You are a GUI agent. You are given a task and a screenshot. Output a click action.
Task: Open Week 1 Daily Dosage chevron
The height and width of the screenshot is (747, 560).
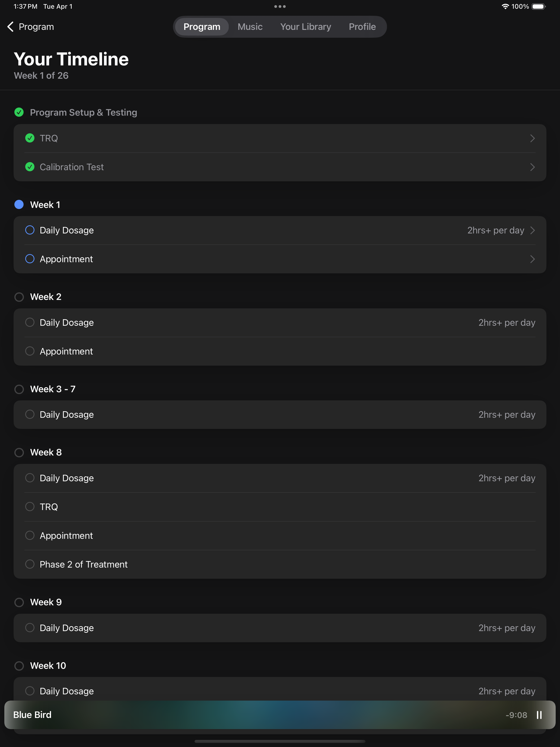tap(532, 230)
